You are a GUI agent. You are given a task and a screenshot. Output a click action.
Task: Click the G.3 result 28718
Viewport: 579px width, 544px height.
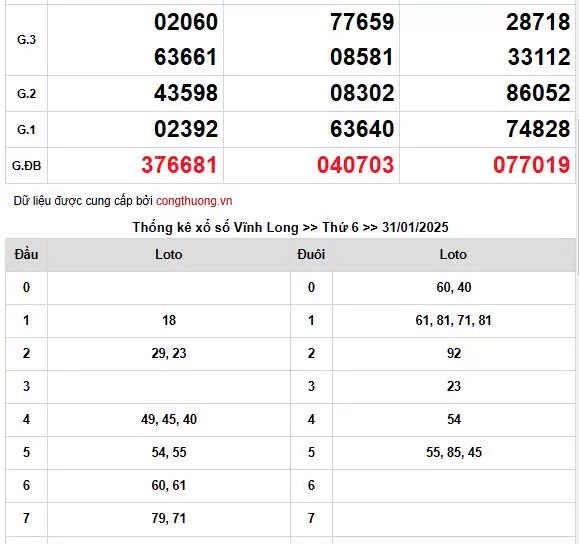[x=538, y=22]
